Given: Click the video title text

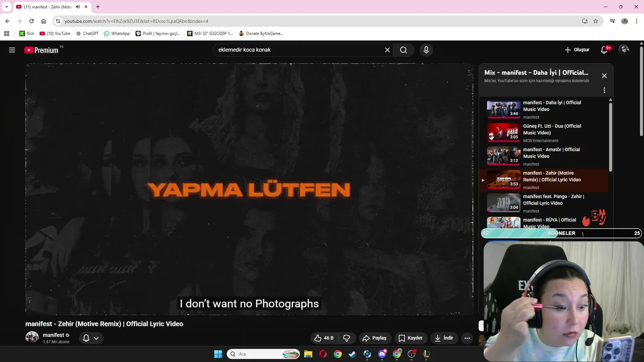Looking at the screenshot, I should (104, 324).
